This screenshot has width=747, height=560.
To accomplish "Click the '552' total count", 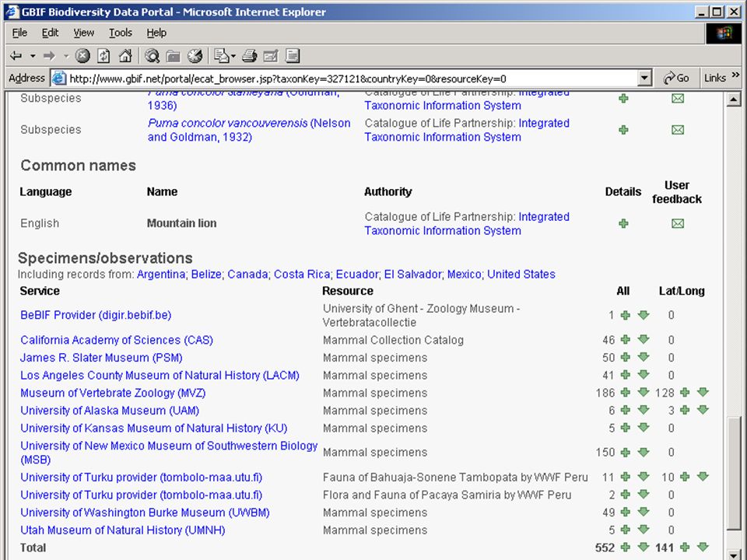I will [605, 548].
